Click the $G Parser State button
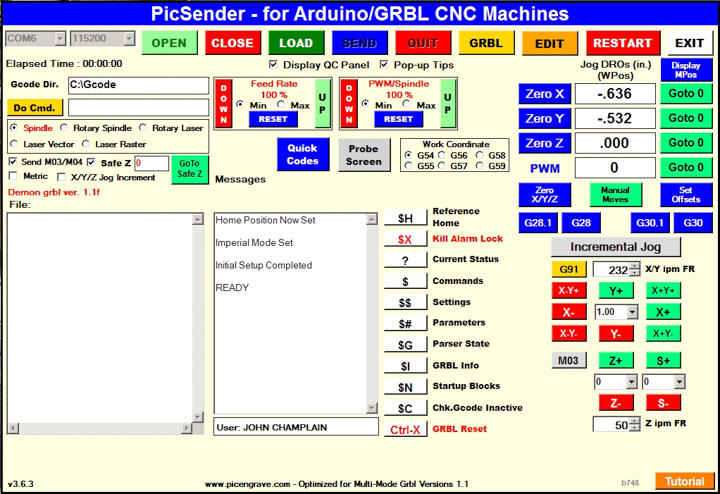The height and width of the screenshot is (494, 720). pyautogui.click(x=405, y=345)
